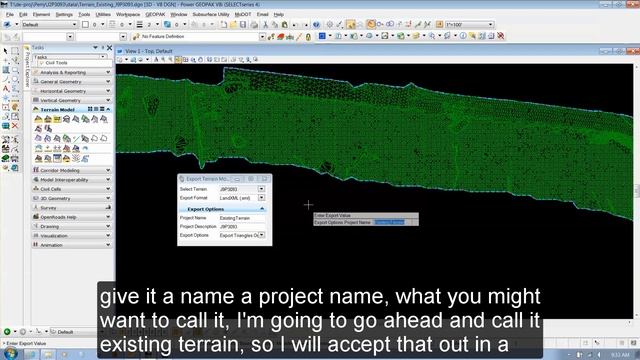This screenshot has height=360, width=640.
Task: Open View Attributes in View 1 toolbar
Action: [x=120, y=60]
